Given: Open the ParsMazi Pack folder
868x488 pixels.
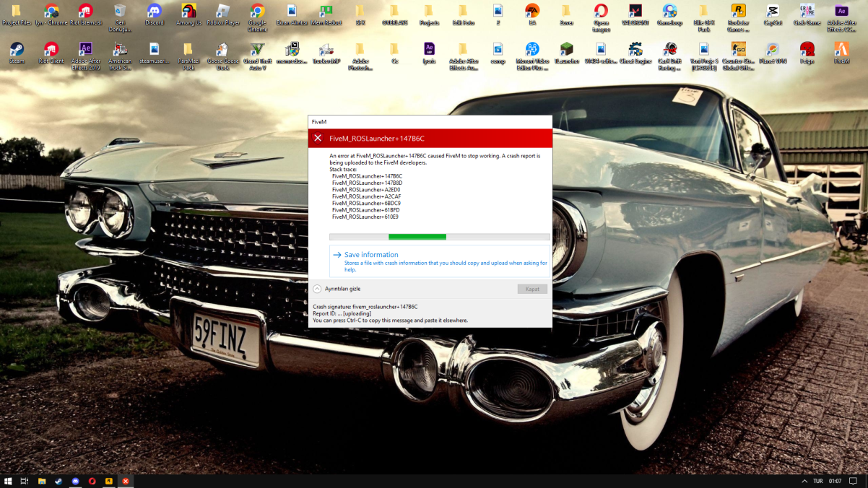Looking at the screenshot, I should pos(188,56).
